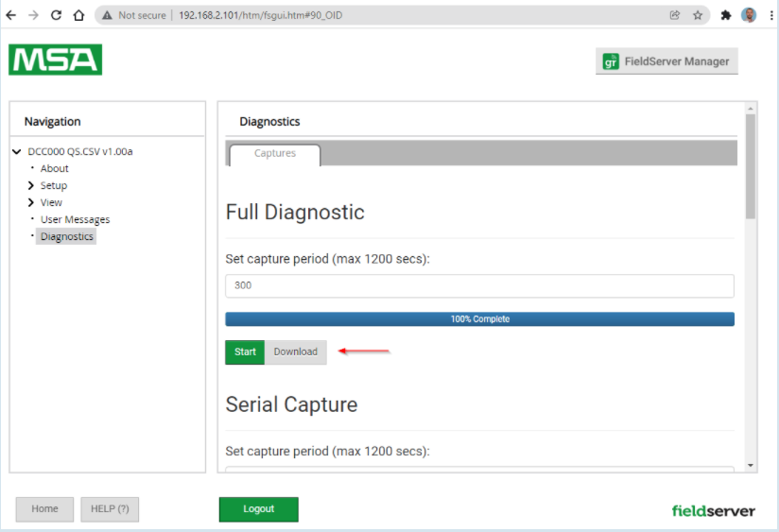
Task: Click the address bar URL
Action: coord(260,15)
